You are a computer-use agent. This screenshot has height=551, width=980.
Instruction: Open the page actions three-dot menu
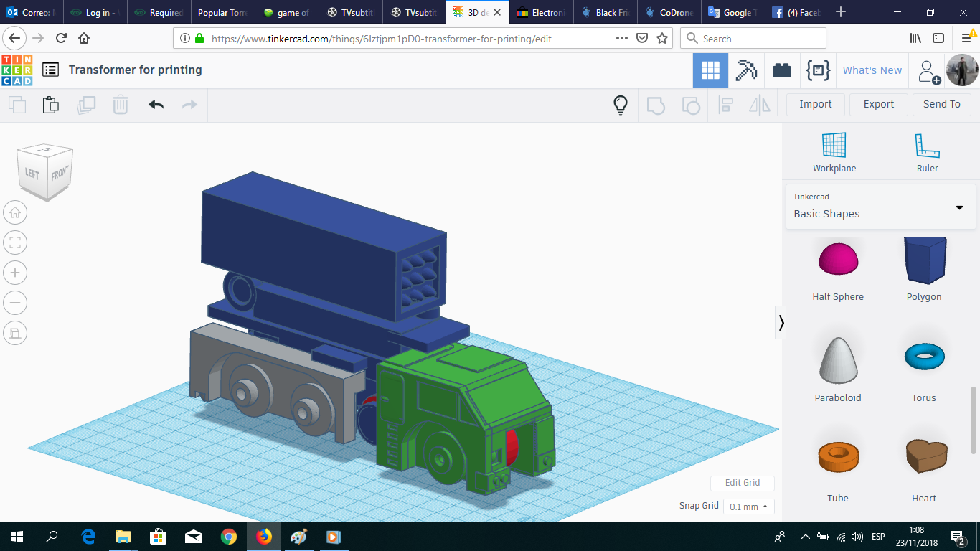tap(622, 39)
